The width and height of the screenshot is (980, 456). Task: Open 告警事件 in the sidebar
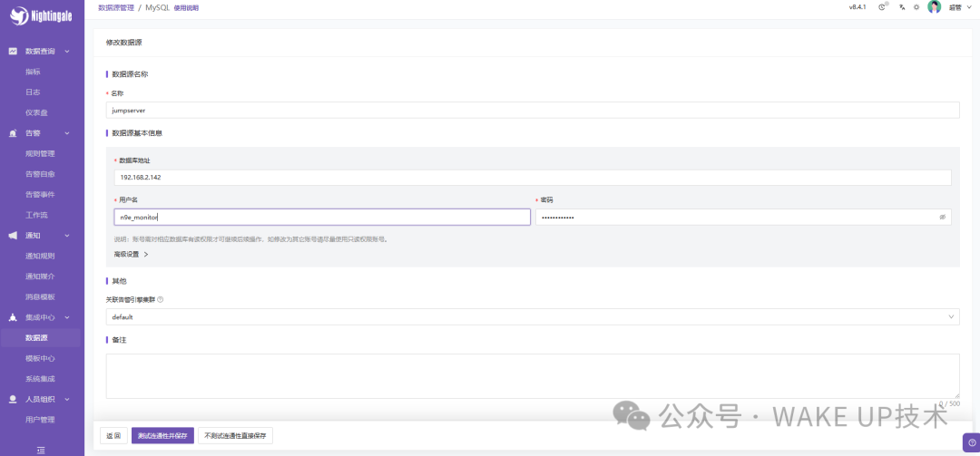tap(40, 194)
